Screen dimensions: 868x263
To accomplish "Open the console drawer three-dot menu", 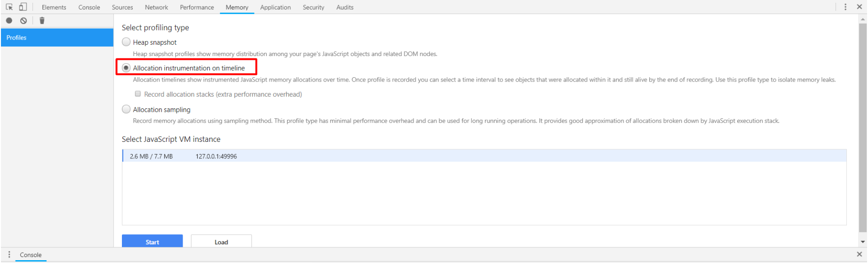I will (9, 255).
